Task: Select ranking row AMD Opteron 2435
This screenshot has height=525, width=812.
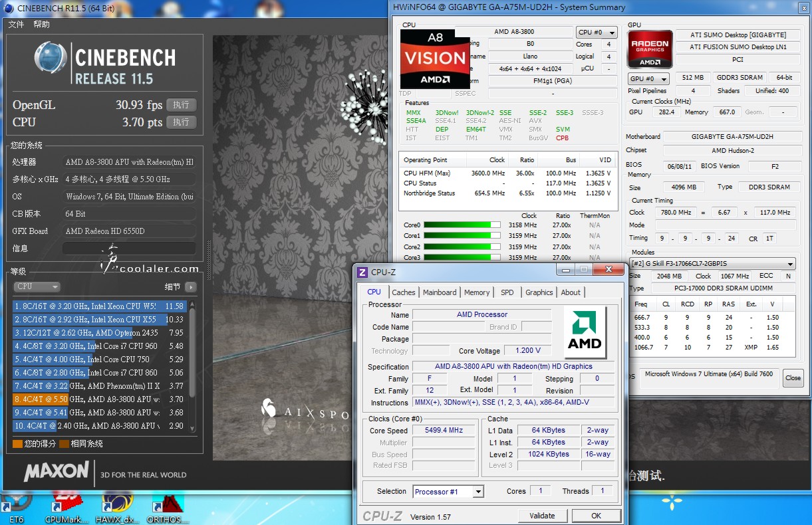Action: [x=99, y=333]
